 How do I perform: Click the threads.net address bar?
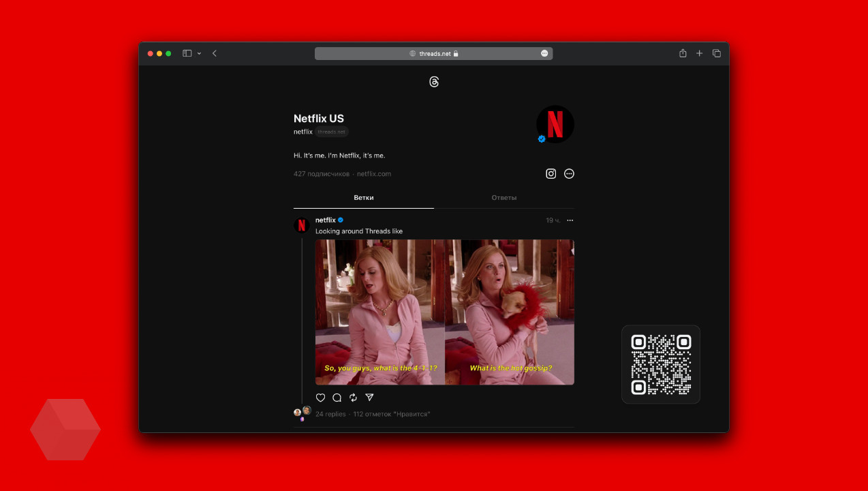point(434,53)
